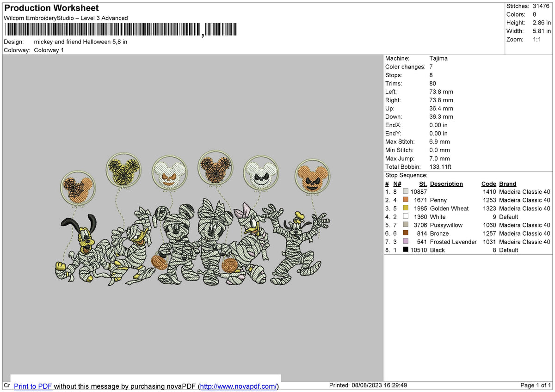Click thread code 1031
This screenshot has height=392, width=555.
point(489,241)
